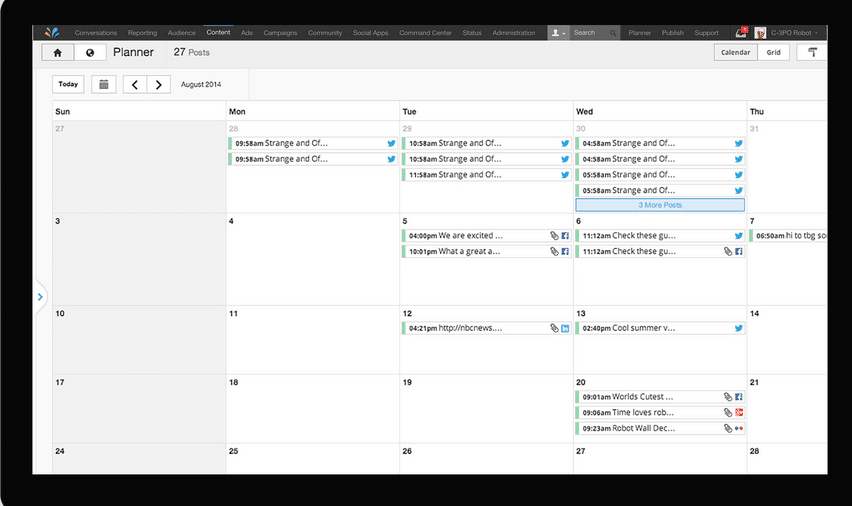Open the user dropdown beside Search
This screenshot has width=852, height=506.
pyautogui.click(x=559, y=33)
